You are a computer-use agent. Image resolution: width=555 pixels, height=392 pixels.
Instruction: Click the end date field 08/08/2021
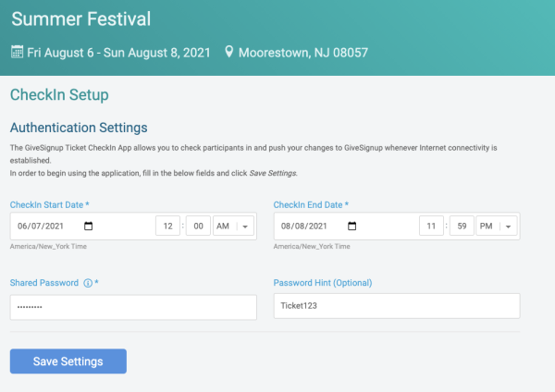tap(304, 227)
